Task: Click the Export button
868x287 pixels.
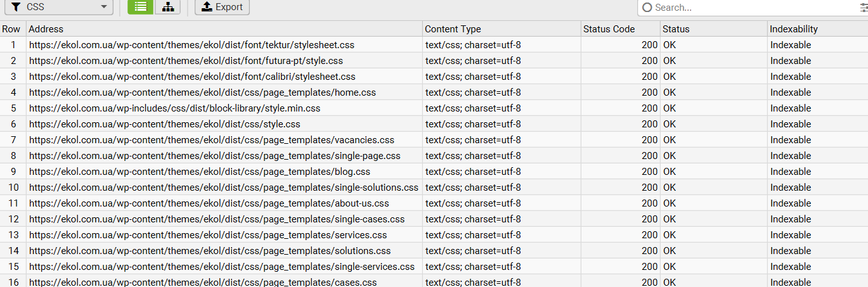Action: [x=222, y=7]
